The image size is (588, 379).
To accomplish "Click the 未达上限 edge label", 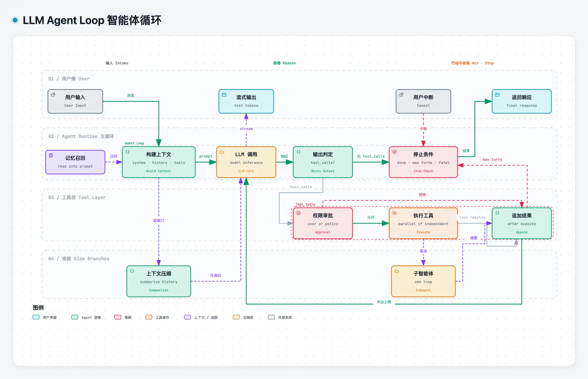I will (384, 302).
